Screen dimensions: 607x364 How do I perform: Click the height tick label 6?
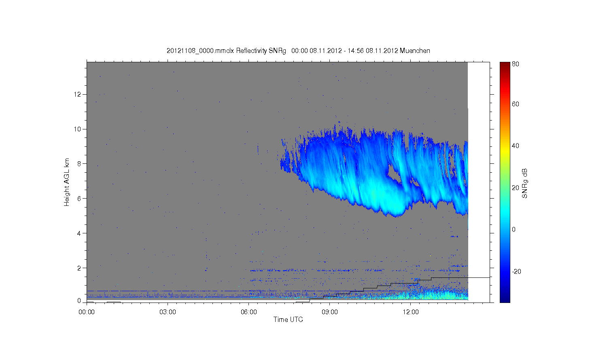[x=80, y=198]
